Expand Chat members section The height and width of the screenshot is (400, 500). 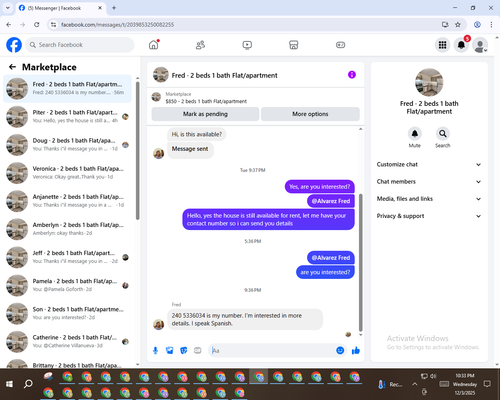click(429, 182)
